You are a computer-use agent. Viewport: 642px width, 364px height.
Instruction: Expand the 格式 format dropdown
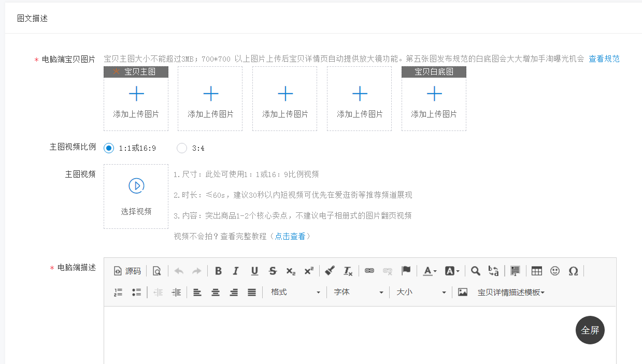[x=295, y=292]
